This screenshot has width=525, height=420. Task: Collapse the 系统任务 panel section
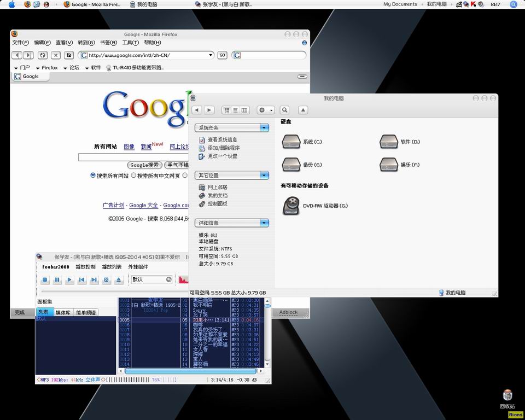[x=265, y=128]
